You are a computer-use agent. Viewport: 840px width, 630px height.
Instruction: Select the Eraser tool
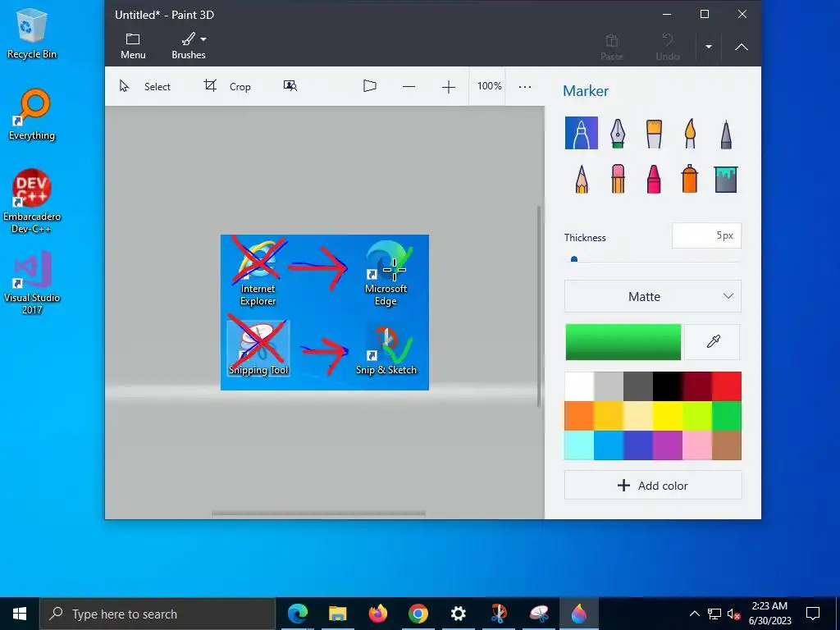(618, 178)
